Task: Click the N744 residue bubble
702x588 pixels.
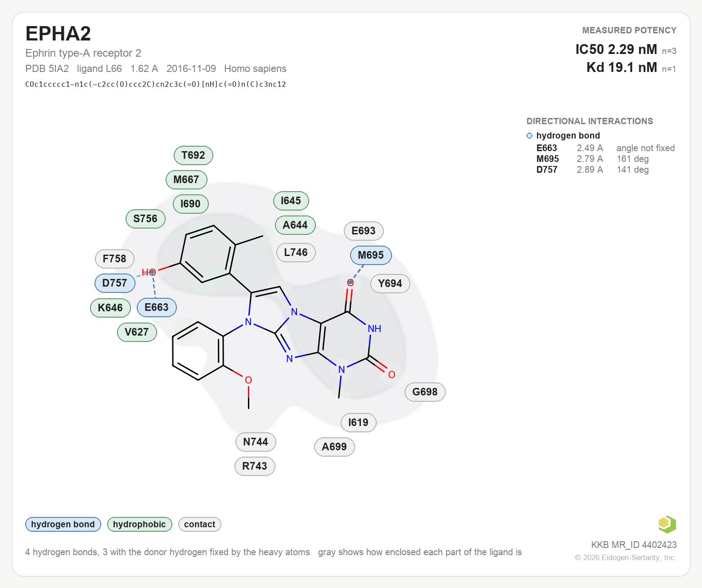Action: click(256, 442)
